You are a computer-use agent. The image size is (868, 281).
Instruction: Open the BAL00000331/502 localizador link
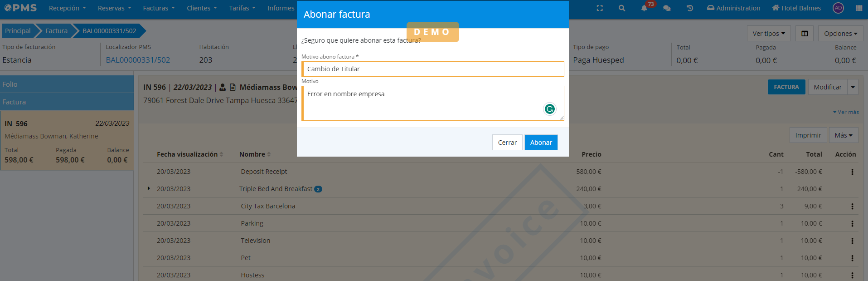138,60
